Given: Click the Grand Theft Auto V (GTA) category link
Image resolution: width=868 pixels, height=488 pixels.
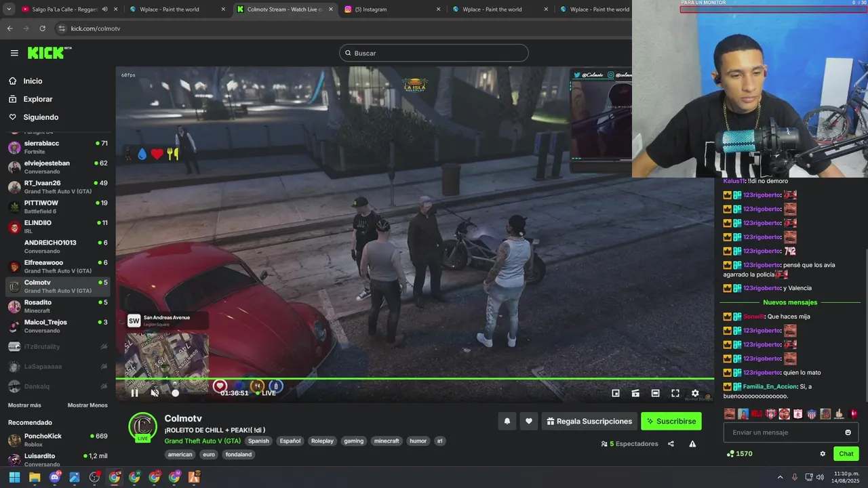Looking at the screenshot, I should click(203, 441).
